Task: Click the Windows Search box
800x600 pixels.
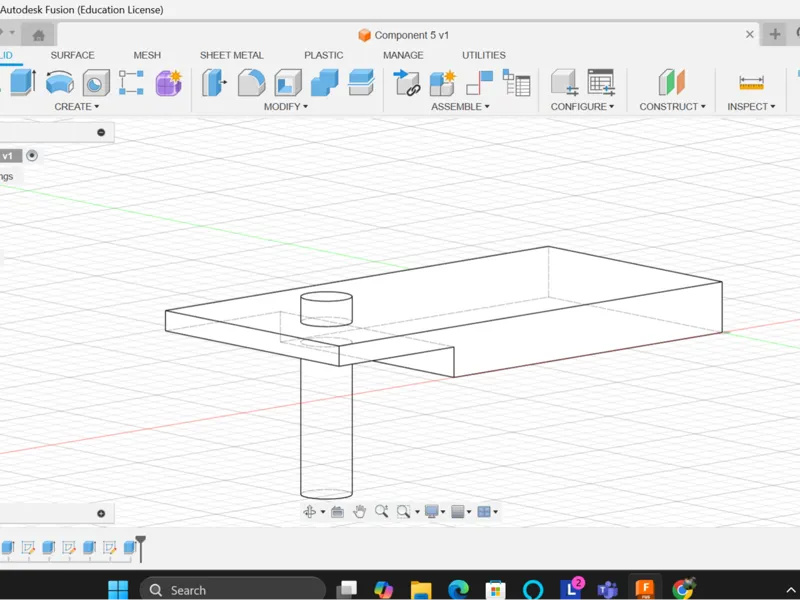Action: coord(233,590)
